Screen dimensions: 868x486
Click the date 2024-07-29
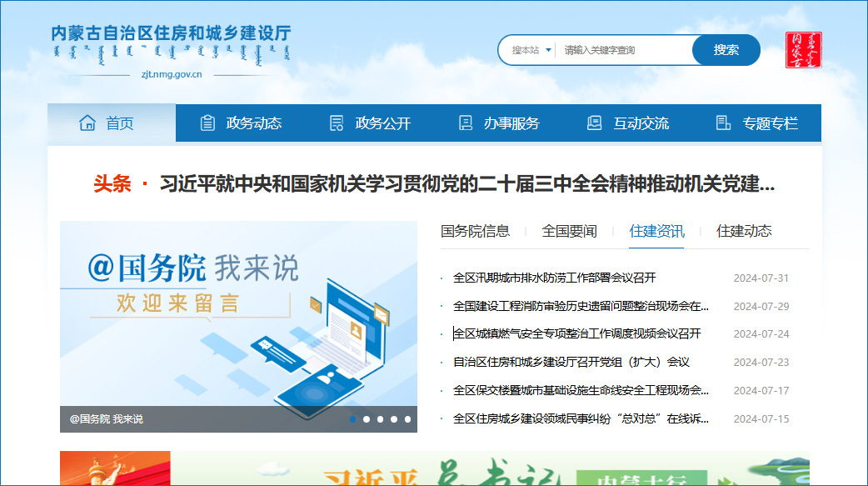pos(761,307)
